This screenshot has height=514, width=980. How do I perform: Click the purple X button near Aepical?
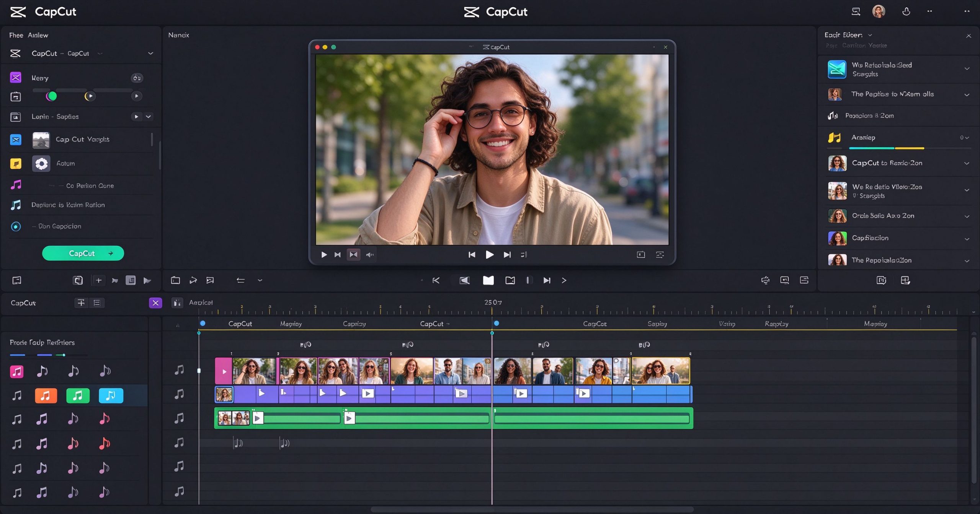(155, 303)
